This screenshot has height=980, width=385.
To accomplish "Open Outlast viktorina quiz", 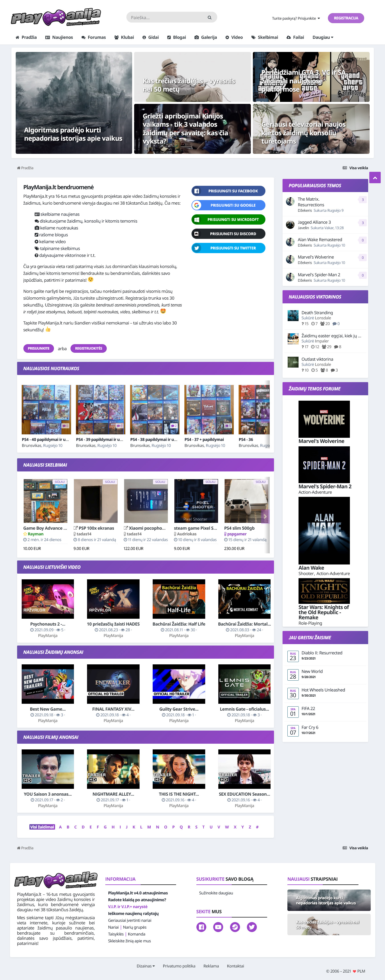I will coord(317,359).
